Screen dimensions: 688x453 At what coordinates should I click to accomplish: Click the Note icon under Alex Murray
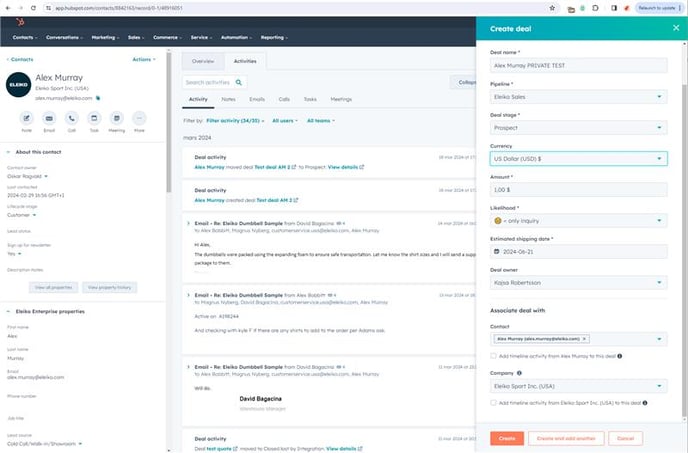click(x=24, y=117)
